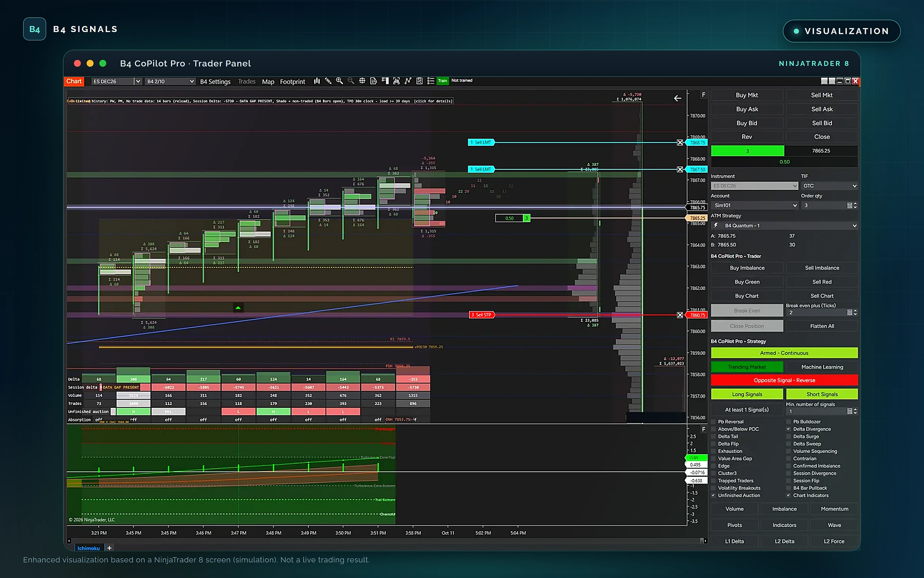
Task: Click the zoom out magnifier icon
Action: click(351, 81)
